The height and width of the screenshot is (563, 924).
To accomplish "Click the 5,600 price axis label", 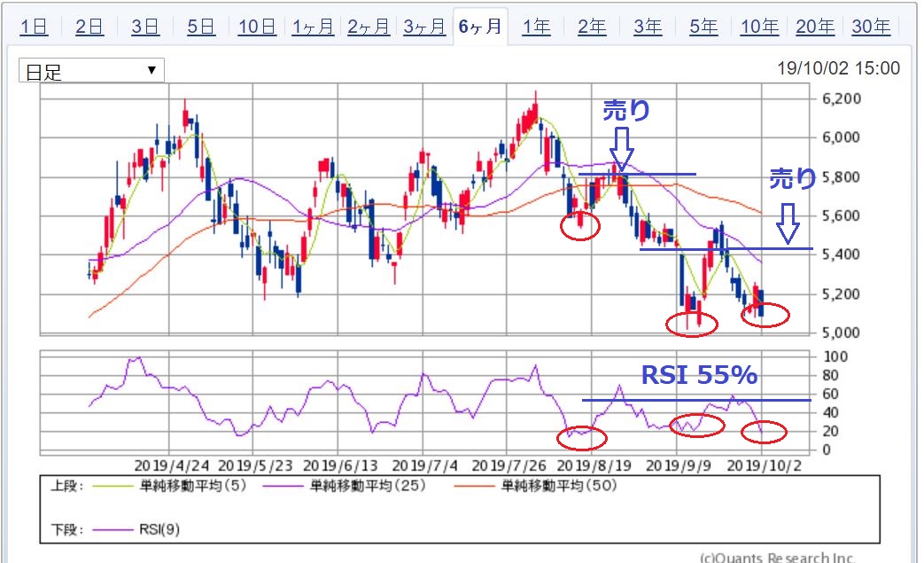I will 842,215.
